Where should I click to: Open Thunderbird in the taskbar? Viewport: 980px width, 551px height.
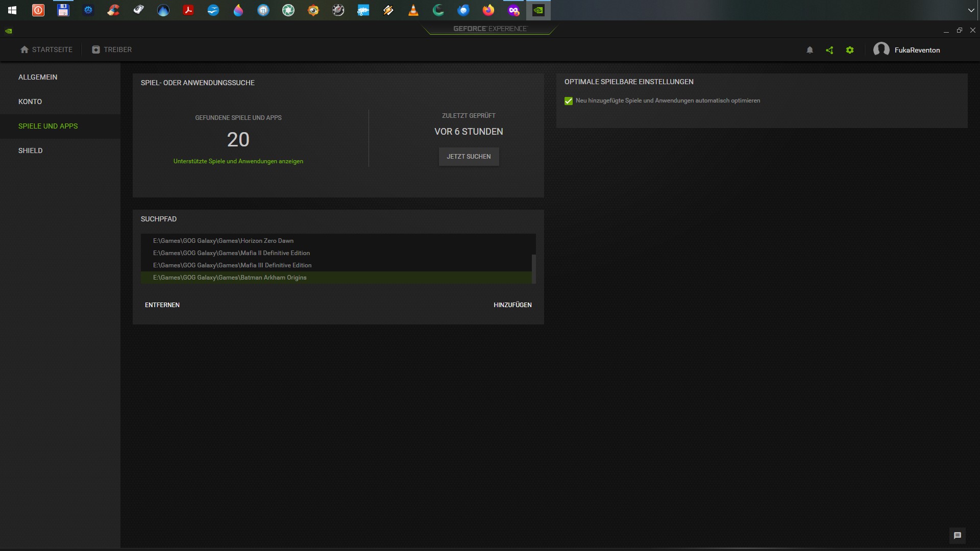(x=463, y=10)
